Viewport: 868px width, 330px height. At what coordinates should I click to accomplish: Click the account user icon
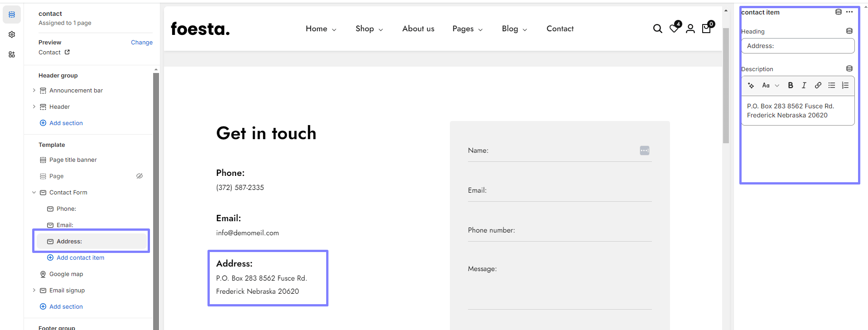coord(690,29)
